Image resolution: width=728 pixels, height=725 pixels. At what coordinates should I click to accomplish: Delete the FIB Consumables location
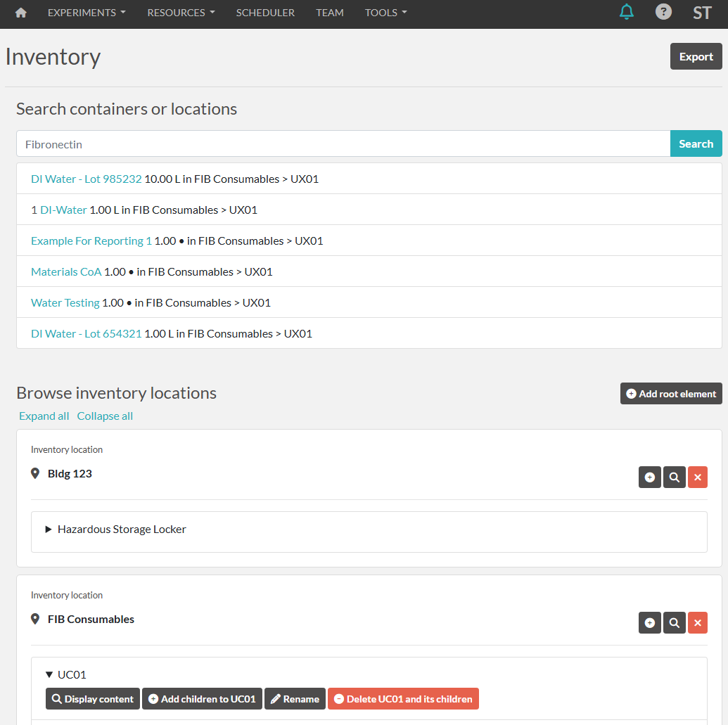pyautogui.click(x=697, y=623)
